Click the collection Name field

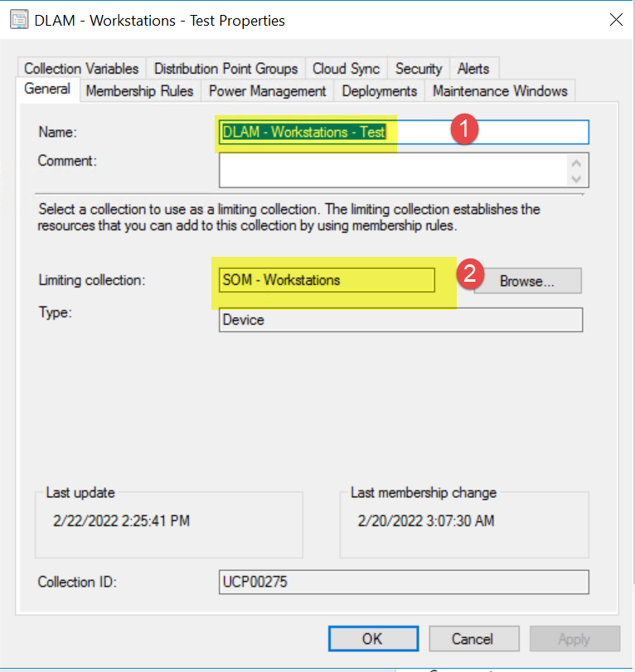[404, 132]
